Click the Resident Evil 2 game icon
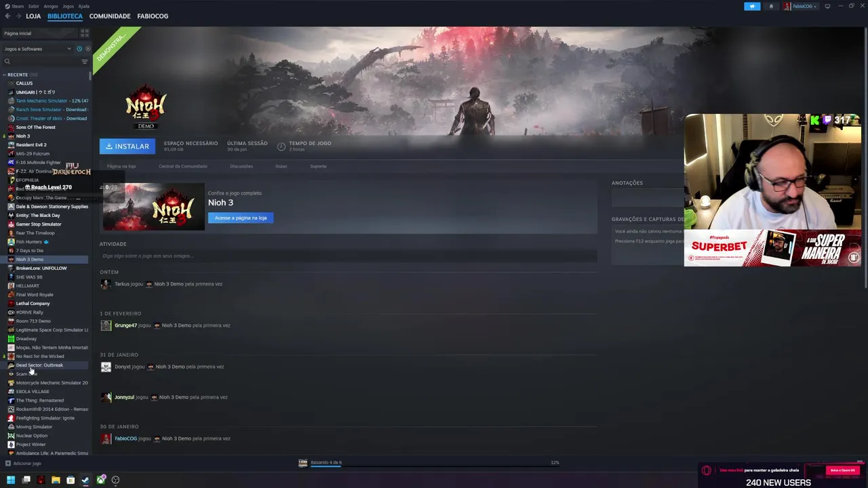 pos(11,145)
